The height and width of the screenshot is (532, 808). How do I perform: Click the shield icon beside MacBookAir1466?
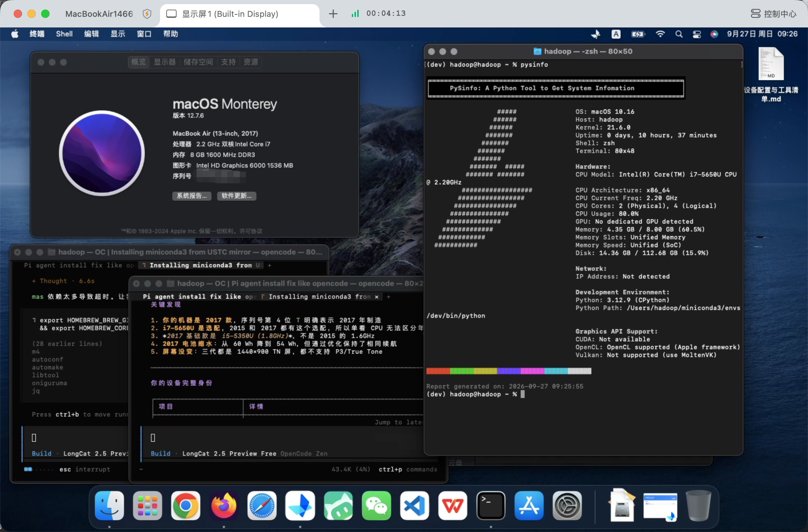click(x=147, y=14)
